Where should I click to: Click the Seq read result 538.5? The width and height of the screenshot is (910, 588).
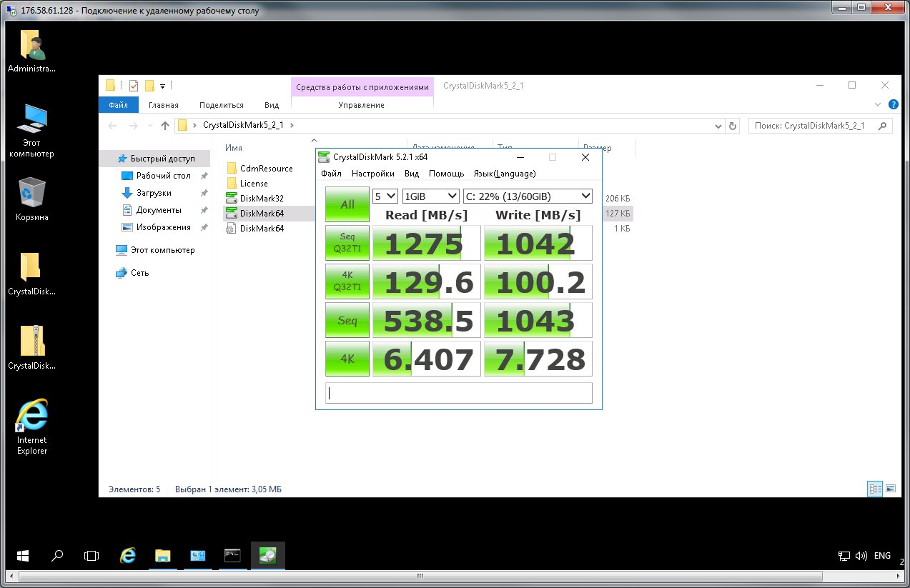pyautogui.click(x=427, y=321)
